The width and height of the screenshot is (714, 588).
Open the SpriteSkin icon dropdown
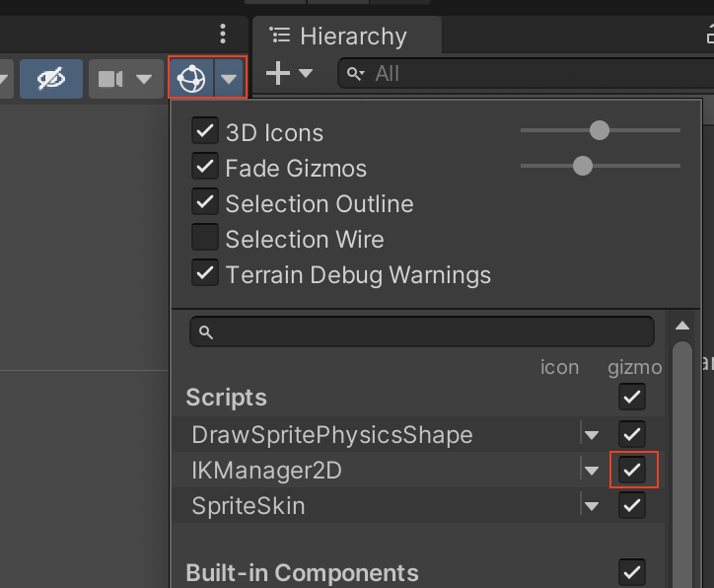tap(592, 507)
